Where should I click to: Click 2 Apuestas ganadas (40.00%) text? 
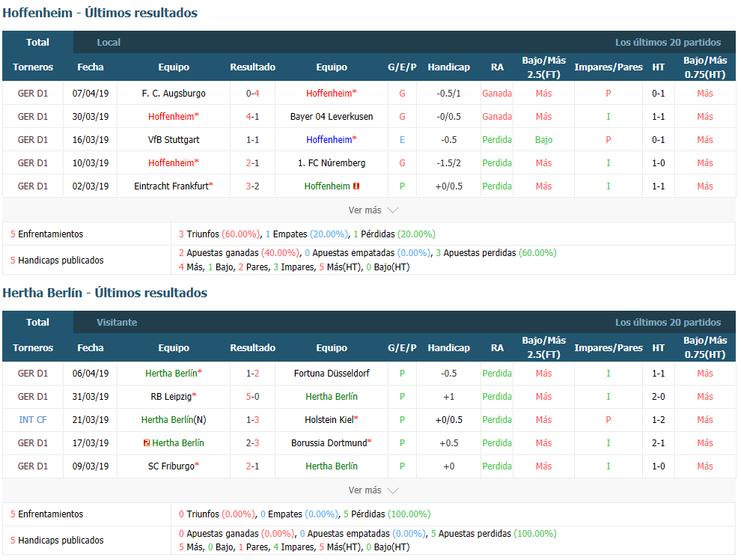coord(239,253)
